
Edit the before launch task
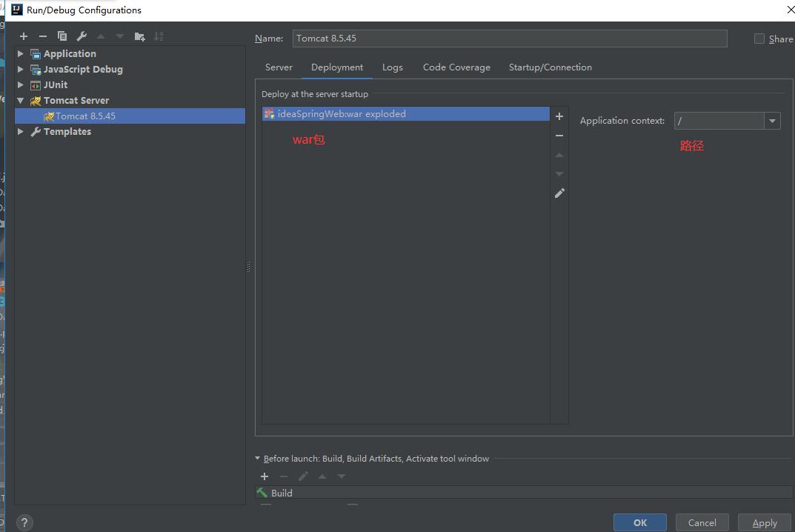pos(303,476)
